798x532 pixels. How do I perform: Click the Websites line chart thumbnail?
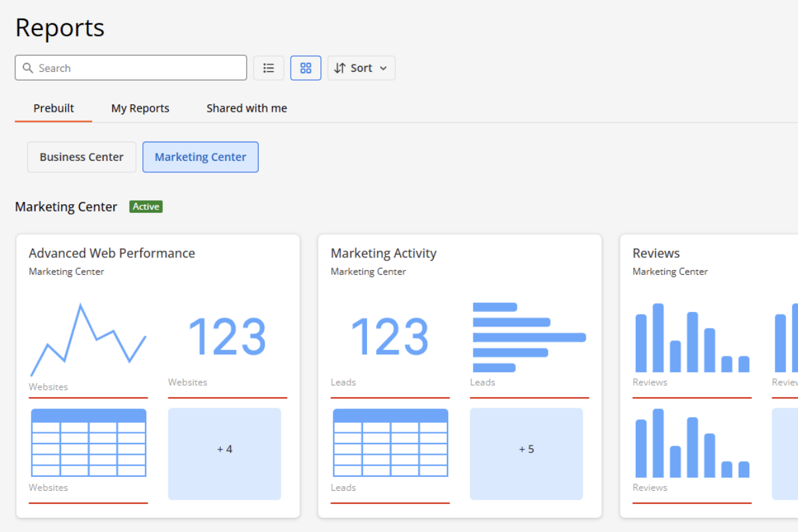click(x=88, y=340)
